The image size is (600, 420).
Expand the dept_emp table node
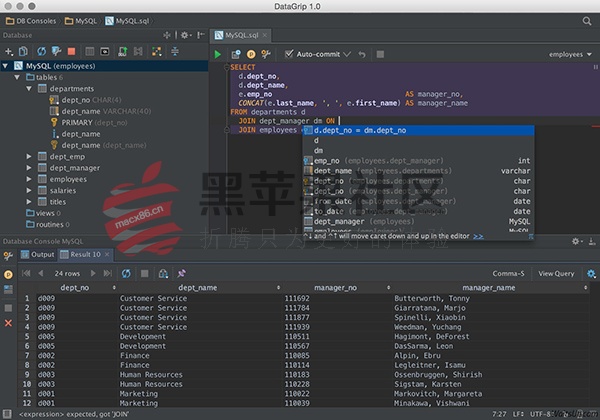(29, 156)
